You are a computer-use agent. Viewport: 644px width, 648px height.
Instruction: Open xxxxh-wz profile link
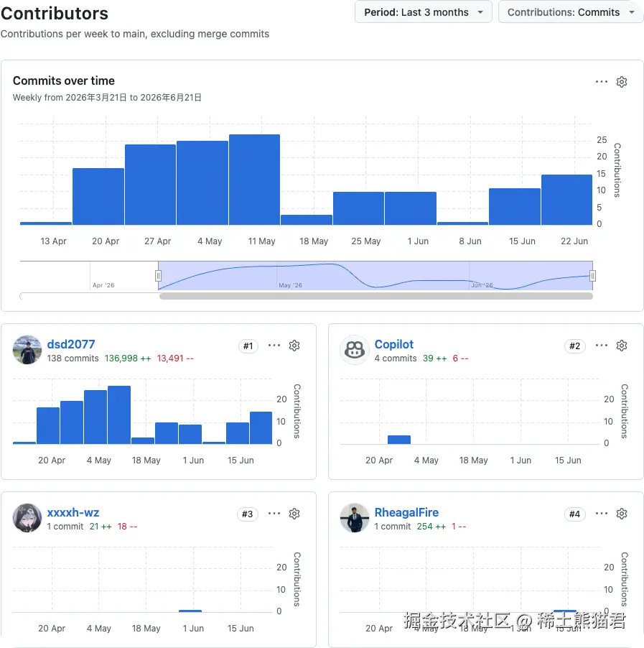(73, 512)
